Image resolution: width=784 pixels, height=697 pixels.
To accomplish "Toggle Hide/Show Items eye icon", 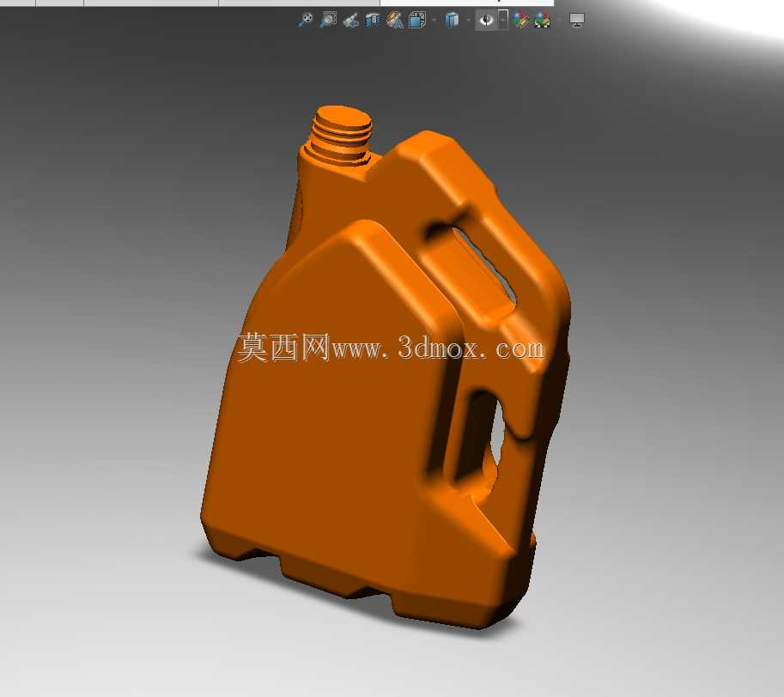I will (487, 20).
